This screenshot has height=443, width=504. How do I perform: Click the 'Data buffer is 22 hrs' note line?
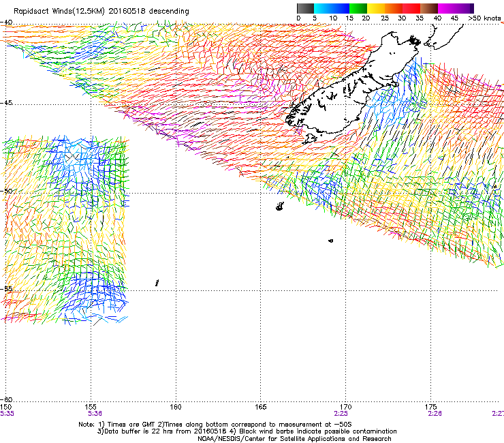(x=162, y=431)
